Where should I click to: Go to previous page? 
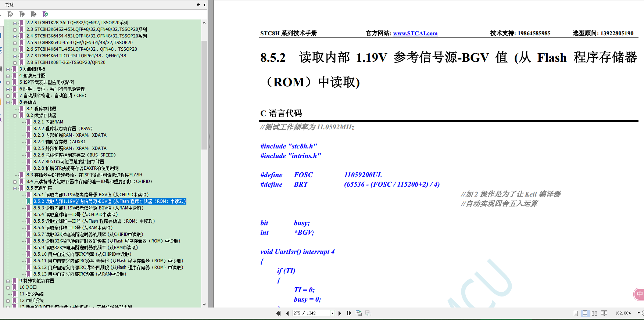point(287,313)
